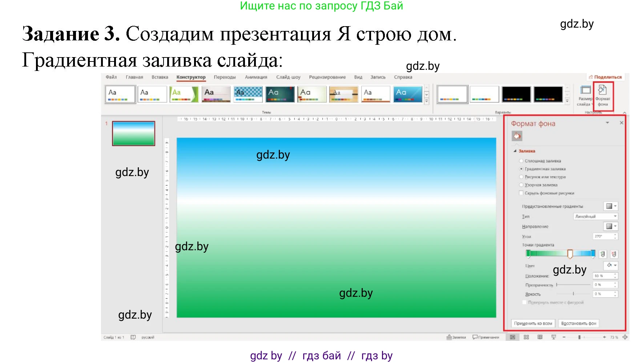Add a gradient stop with the add-stop icon
This screenshot has height=363, width=644.
point(603,253)
